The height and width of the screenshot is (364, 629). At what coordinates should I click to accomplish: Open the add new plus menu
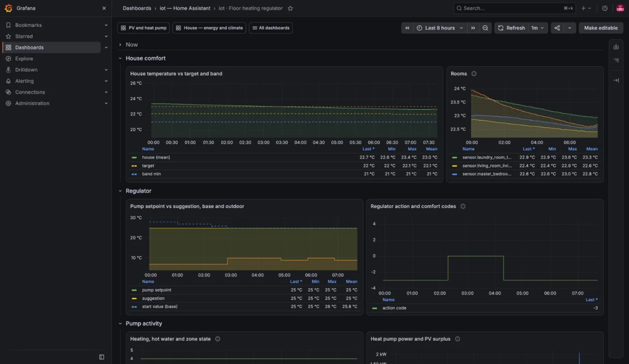(x=586, y=8)
